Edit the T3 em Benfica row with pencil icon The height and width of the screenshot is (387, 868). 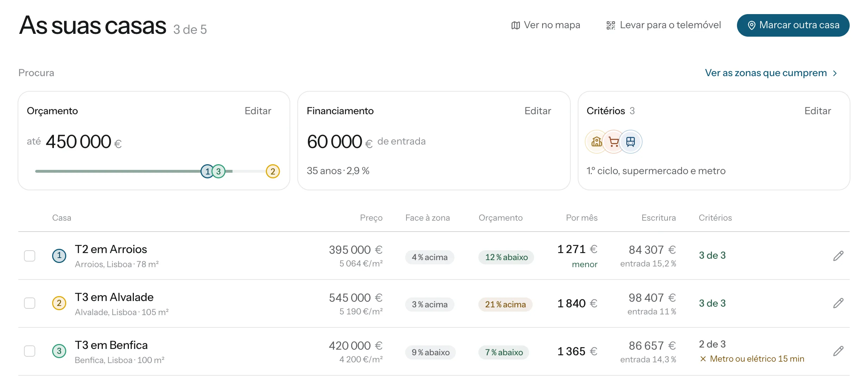838,351
